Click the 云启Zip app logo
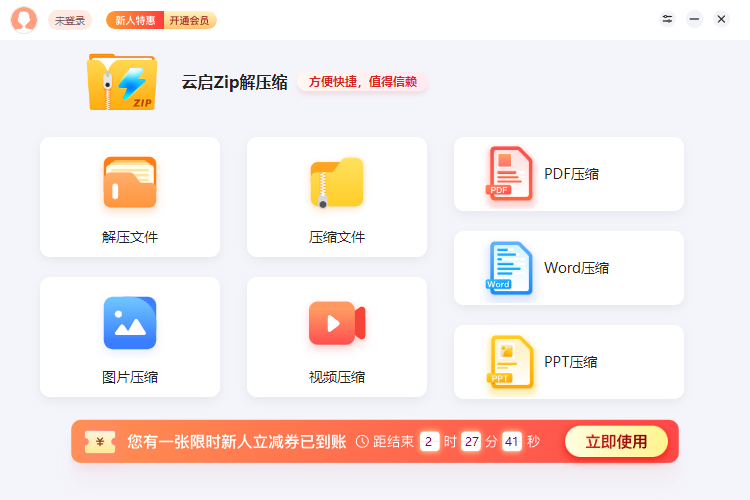This screenshot has height=500, width=750. pyautogui.click(x=122, y=82)
